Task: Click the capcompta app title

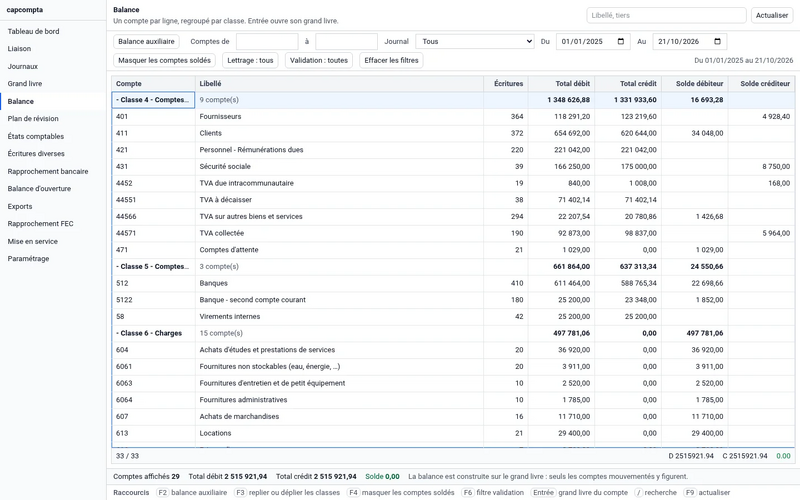Action: (24, 10)
